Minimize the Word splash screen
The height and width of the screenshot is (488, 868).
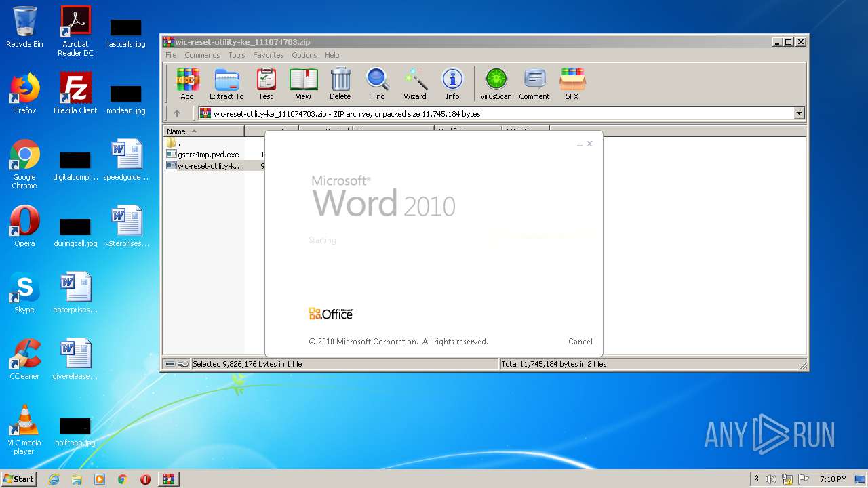(580, 144)
